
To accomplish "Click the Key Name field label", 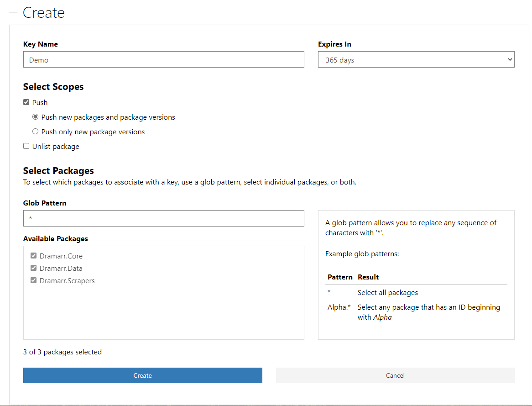I will [x=41, y=44].
